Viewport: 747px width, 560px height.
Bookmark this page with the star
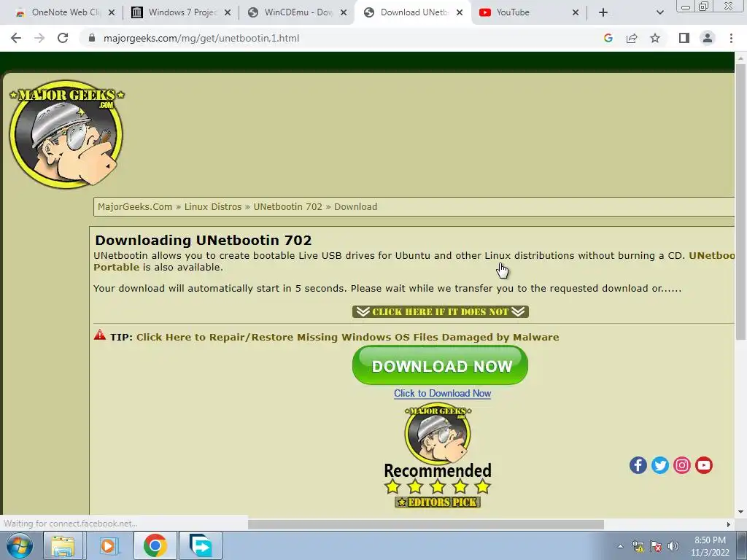(x=655, y=38)
